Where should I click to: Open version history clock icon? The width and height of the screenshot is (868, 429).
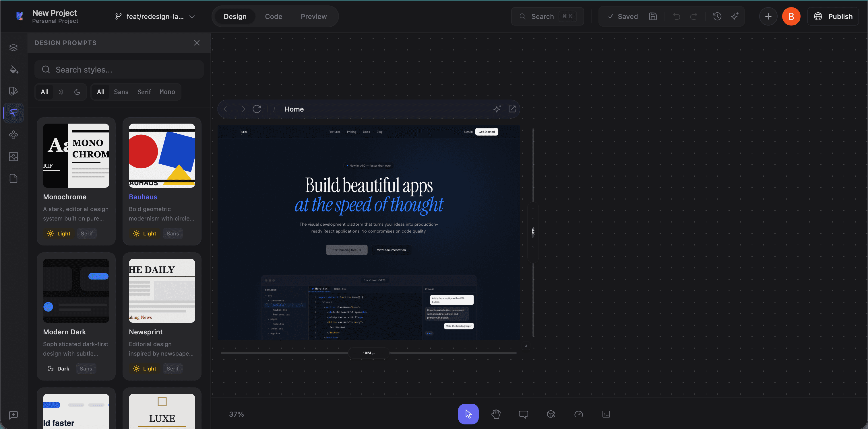[717, 16]
